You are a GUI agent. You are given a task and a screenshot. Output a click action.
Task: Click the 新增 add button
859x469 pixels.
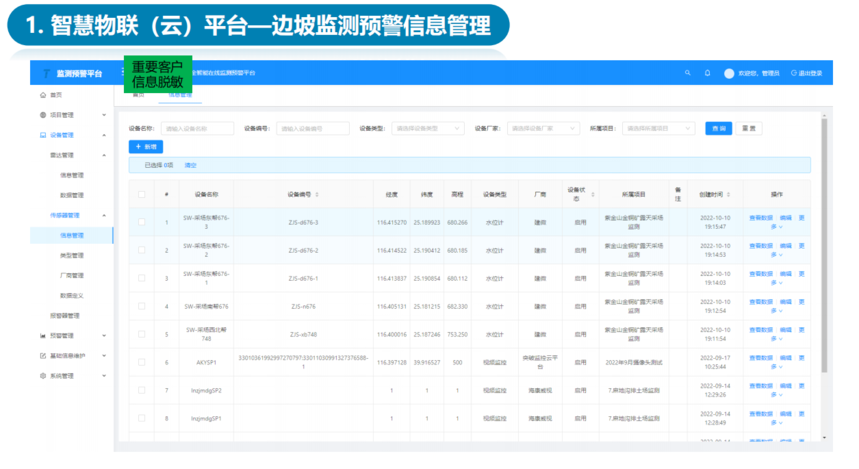(146, 147)
